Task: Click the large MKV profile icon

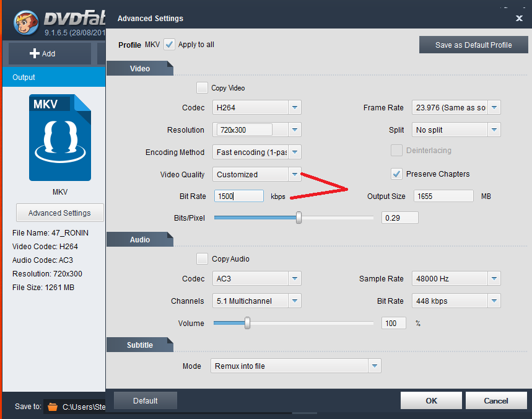Action: (x=60, y=137)
